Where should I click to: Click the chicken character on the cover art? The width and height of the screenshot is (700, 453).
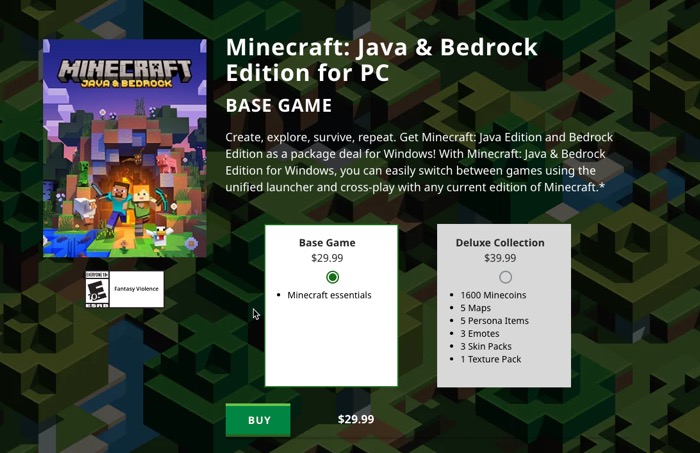[x=160, y=237]
